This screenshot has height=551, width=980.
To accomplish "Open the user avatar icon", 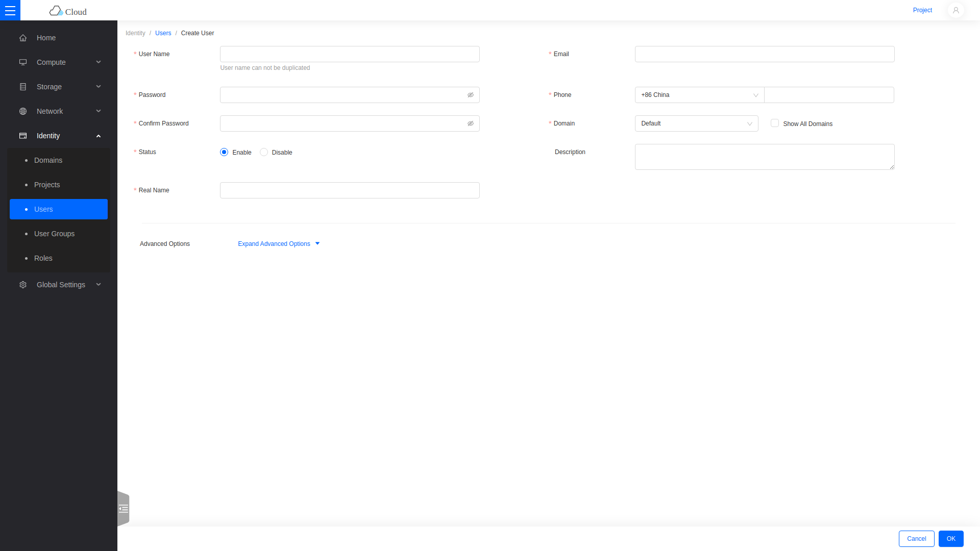I will [x=955, y=10].
